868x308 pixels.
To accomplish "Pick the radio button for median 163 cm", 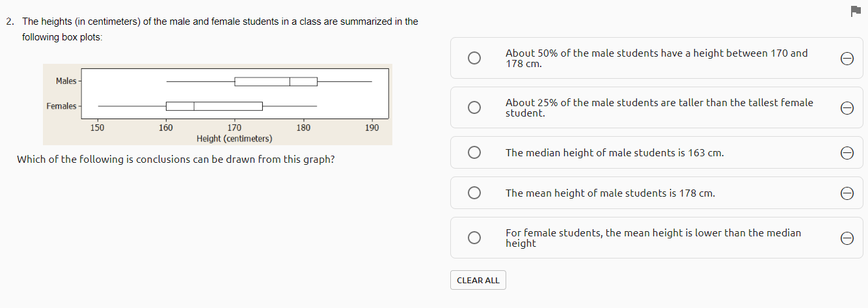I will tap(474, 153).
